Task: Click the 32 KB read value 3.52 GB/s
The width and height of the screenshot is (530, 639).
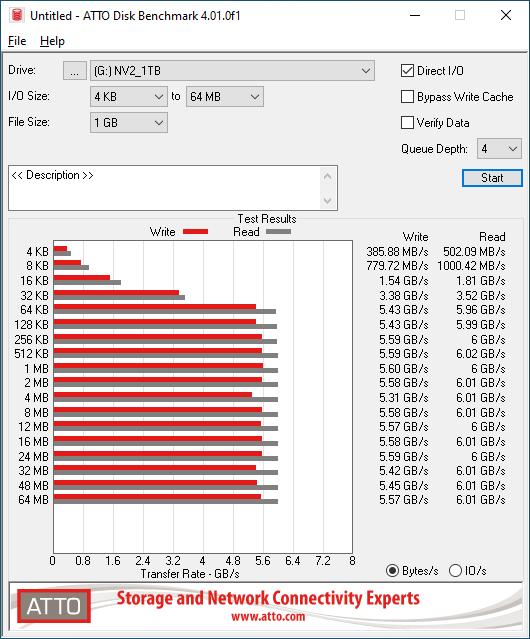Action: (481, 295)
